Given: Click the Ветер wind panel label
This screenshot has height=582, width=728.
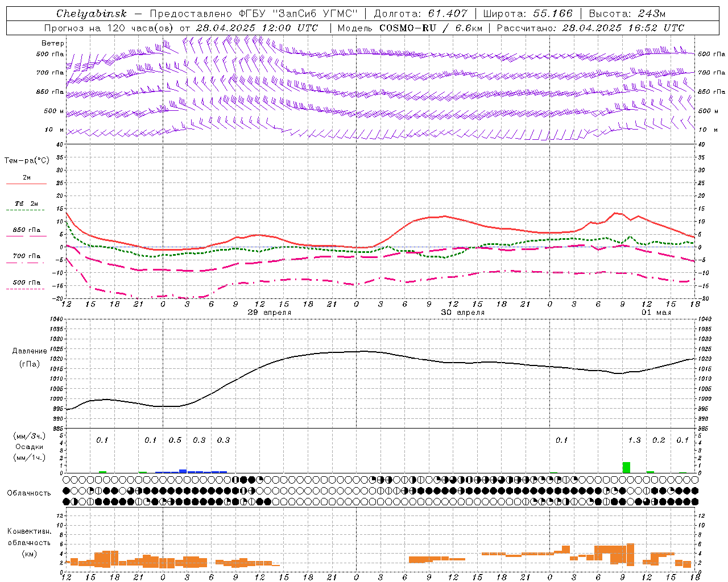Looking at the screenshot, I should pos(53,43).
